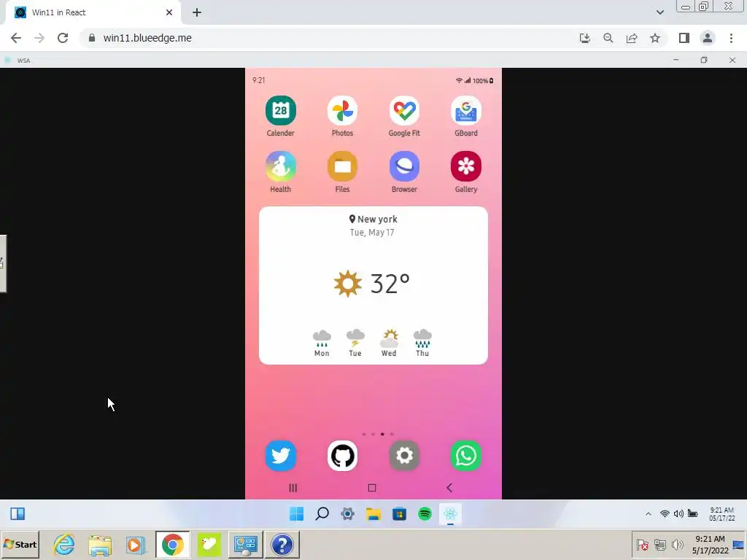
Task: Show hidden icons chevron in Win11 tray
Action: tap(649, 514)
